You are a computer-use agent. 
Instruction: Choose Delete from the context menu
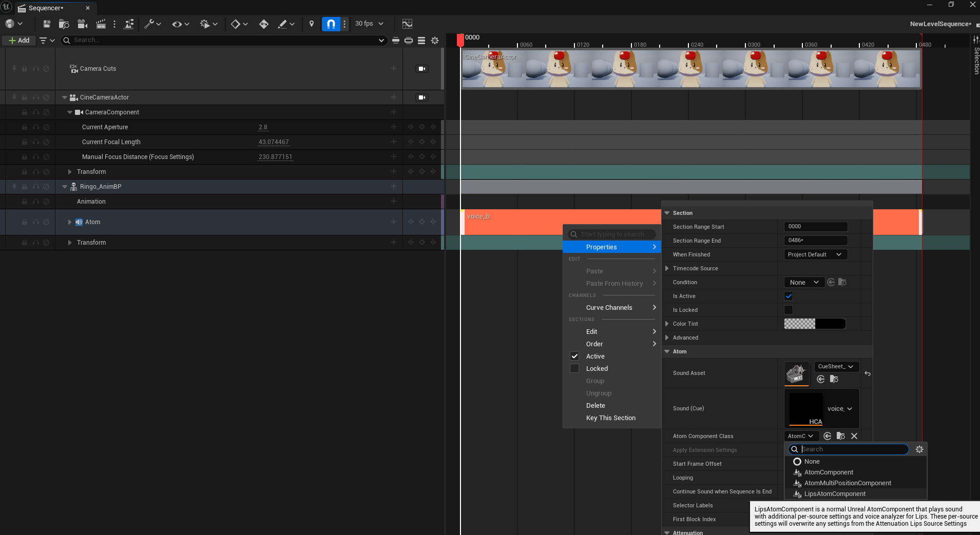595,406
